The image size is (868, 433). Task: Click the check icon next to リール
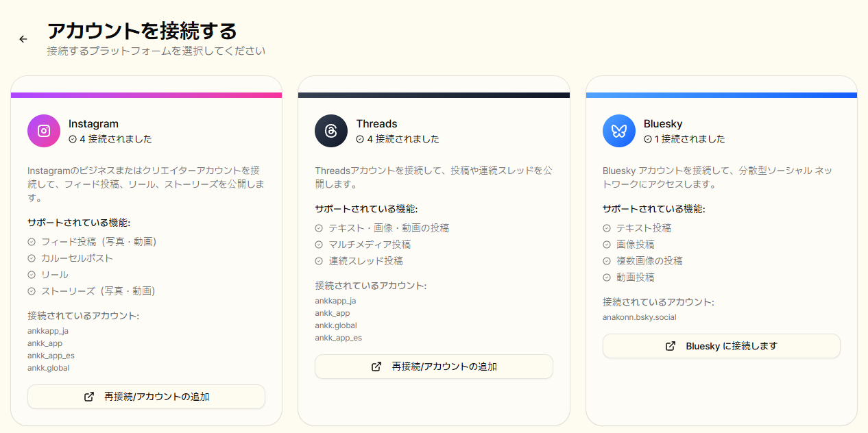pos(32,275)
